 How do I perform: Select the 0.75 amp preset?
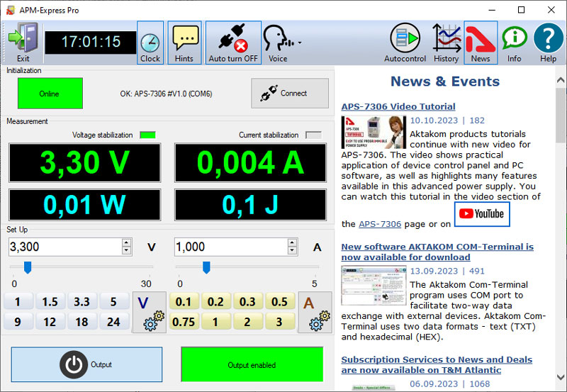coord(184,322)
